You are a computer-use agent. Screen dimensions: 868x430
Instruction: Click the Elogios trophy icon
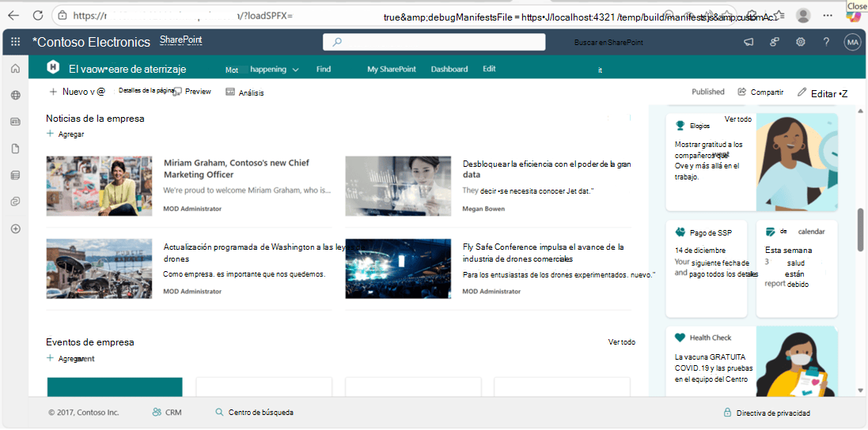tap(680, 126)
